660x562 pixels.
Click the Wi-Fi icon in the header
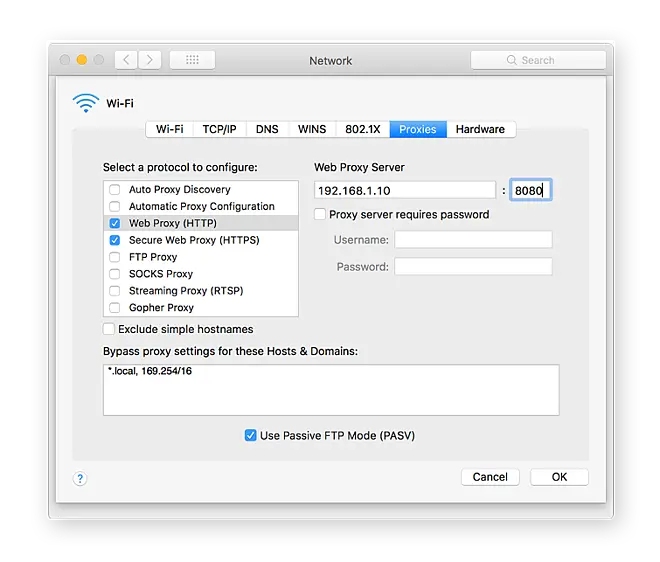[86, 102]
